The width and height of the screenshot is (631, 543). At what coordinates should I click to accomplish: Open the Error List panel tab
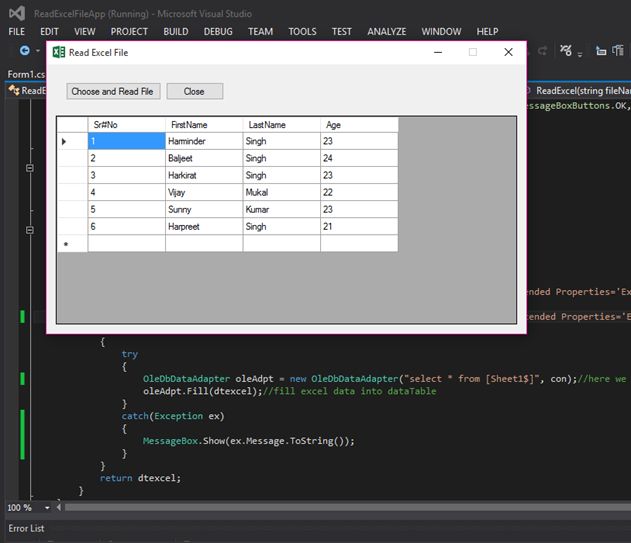tap(26, 529)
